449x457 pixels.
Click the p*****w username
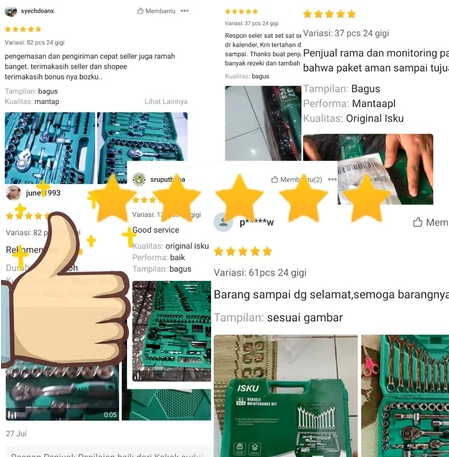tap(257, 222)
